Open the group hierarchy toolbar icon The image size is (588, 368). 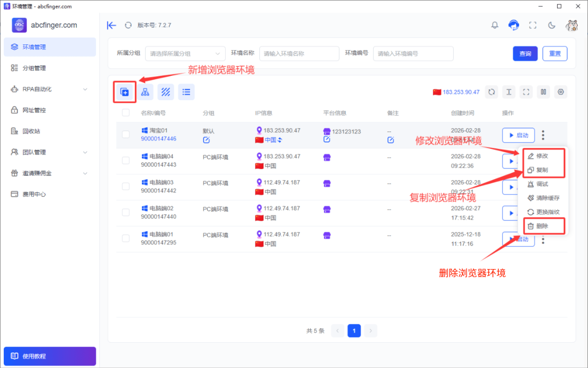pyautogui.click(x=145, y=92)
